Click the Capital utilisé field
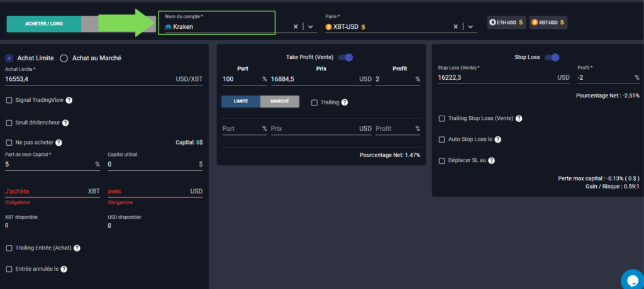The image size is (644, 289). (155, 164)
